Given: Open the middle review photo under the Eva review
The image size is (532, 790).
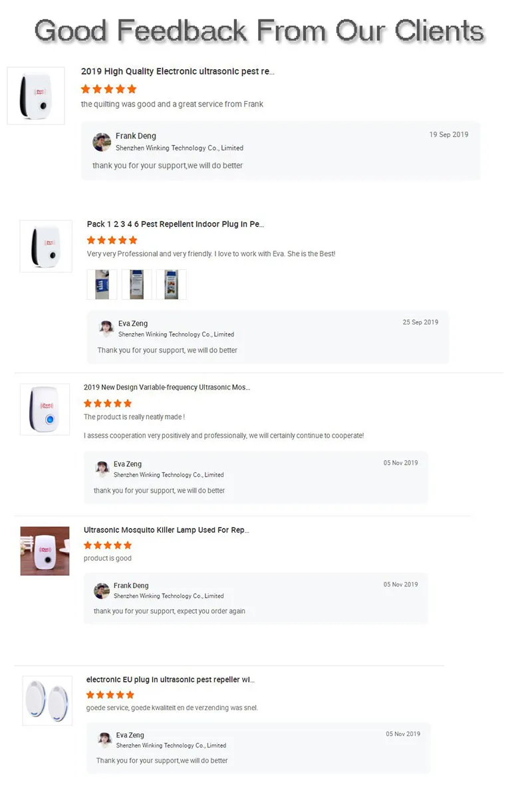Looking at the screenshot, I should pos(137,285).
